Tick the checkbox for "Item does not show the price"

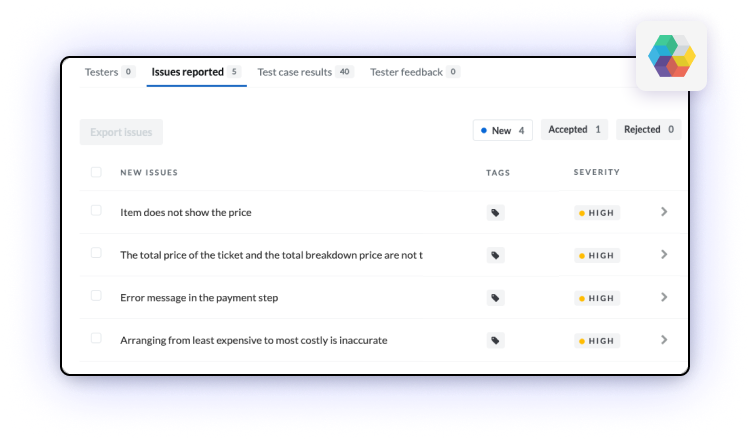(x=96, y=211)
